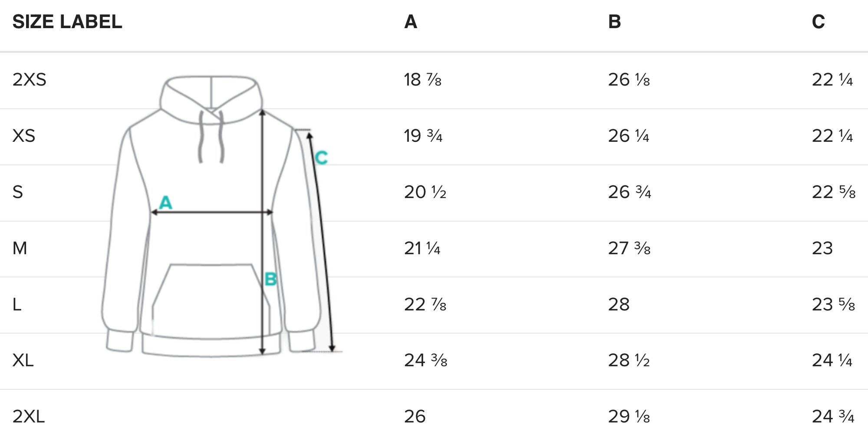Viewport: 868px width, 434px height.
Task: Click the SIZE LABEL column header
Action: (67, 22)
